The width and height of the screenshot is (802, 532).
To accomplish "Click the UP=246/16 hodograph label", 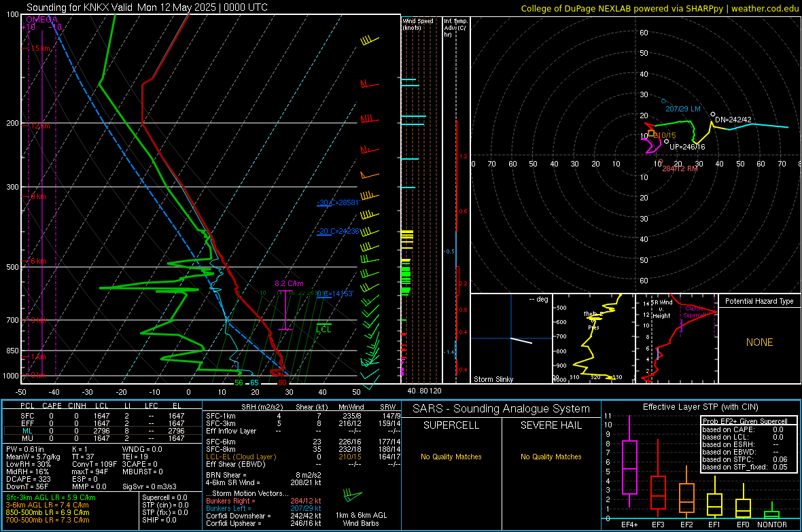I will (x=687, y=147).
